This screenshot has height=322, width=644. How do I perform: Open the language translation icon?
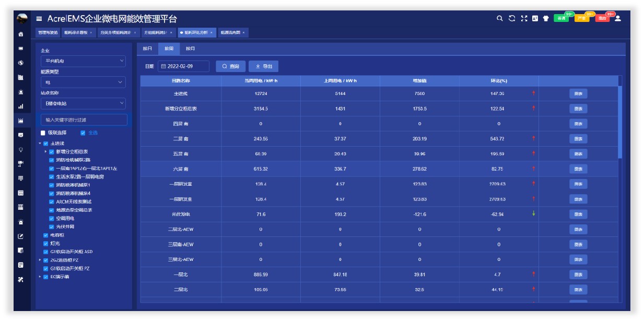535,18
